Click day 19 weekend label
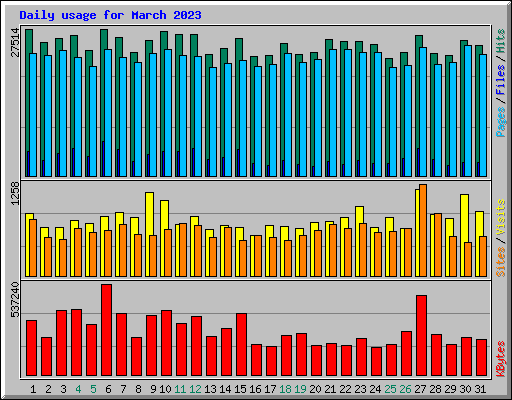512x400 pixels. pyautogui.click(x=300, y=389)
